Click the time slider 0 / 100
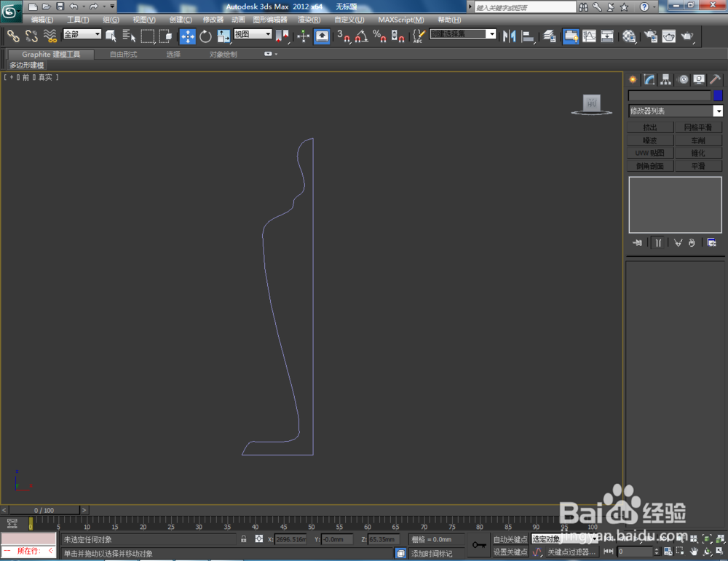 tap(44, 510)
